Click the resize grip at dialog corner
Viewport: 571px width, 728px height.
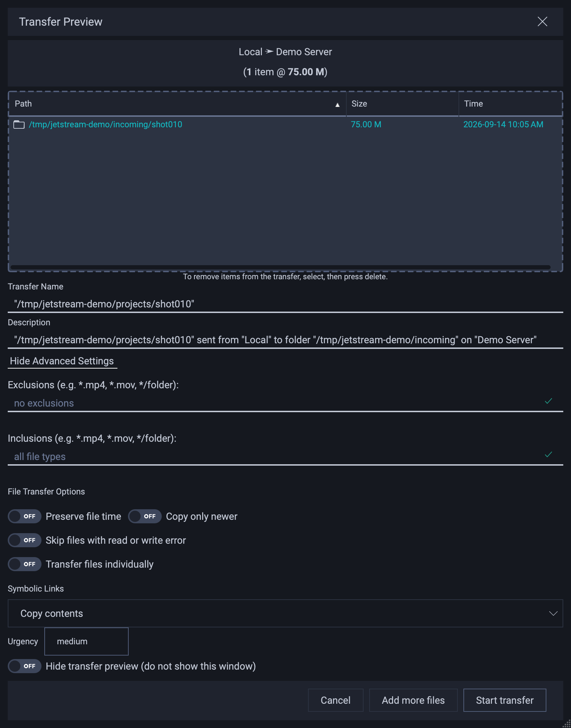[x=567, y=724]
